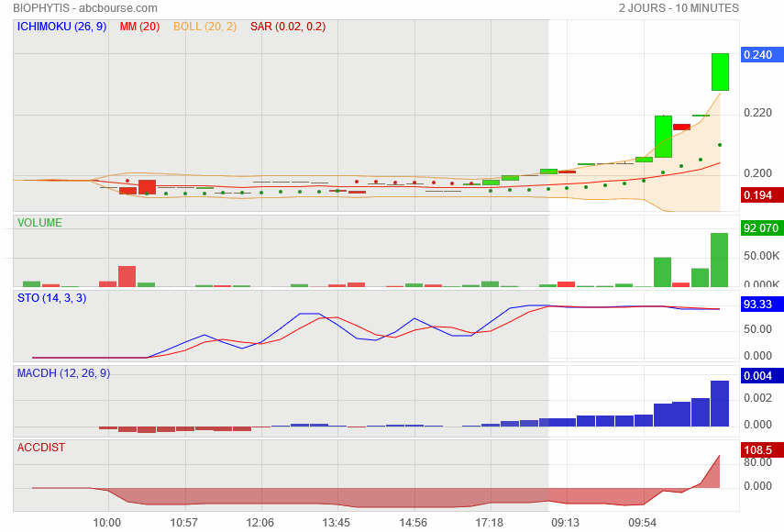Click the 14:56 time axis label

[x=414, y=523]
